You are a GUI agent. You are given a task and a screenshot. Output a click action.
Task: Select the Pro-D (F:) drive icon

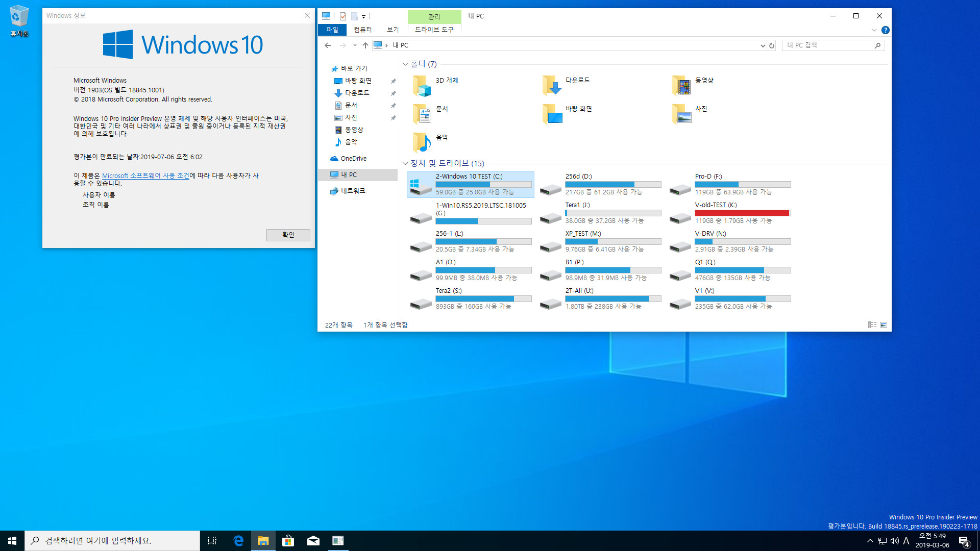pyautogui.click(x=680, y=190)
